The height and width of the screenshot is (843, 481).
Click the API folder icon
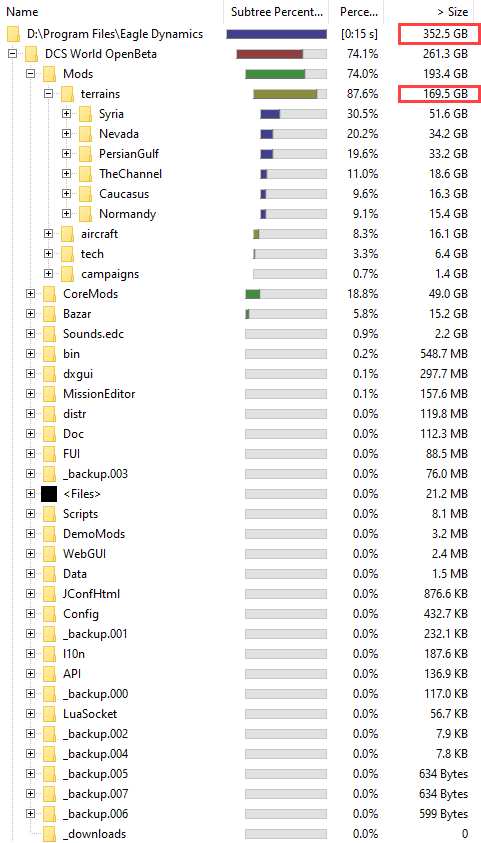[x=49, y=674]
